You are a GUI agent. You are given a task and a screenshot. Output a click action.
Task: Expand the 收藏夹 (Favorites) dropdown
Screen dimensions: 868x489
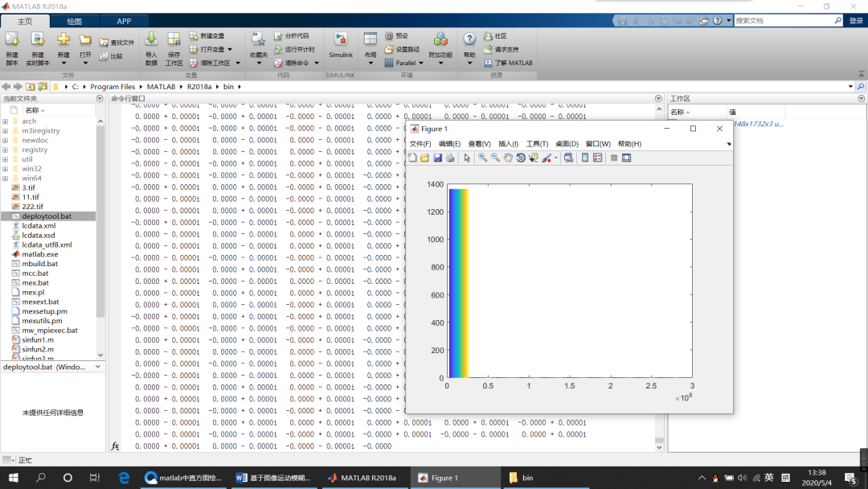(259, 63)
